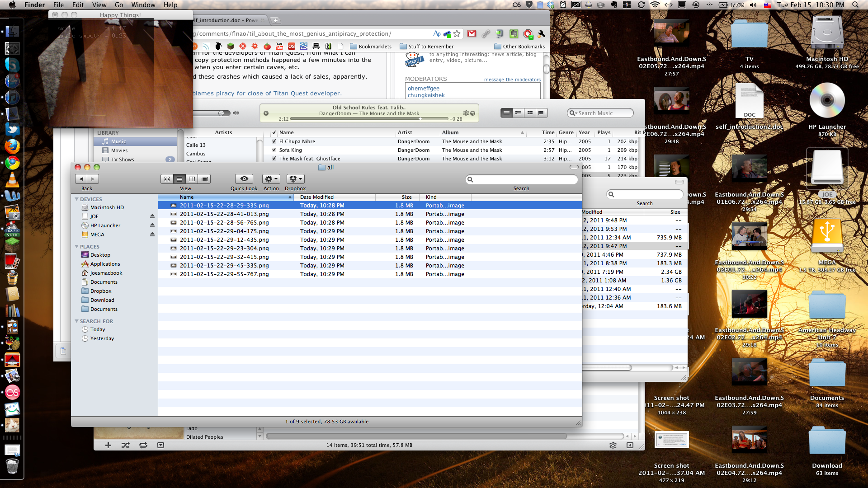Click the Quick Look eye button

click(244, 179)
